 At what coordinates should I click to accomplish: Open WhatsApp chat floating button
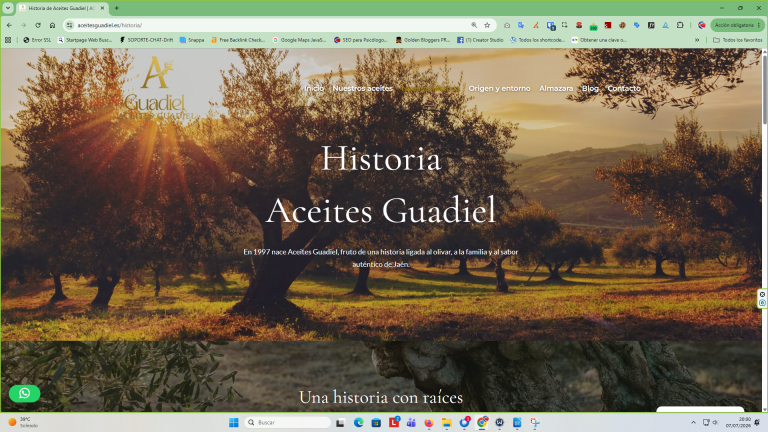pos(24,393)
